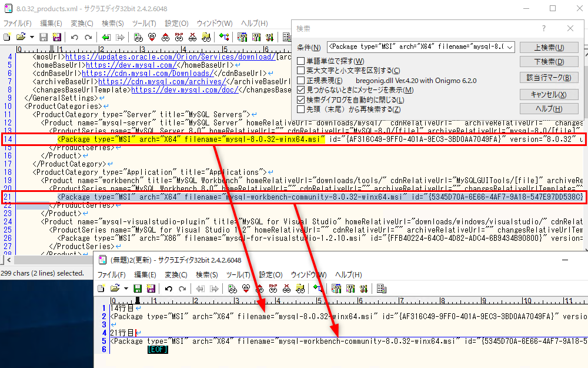Click Save As icon in (無題)2 window
Viewport: 588px width, 368px height.
151,289
